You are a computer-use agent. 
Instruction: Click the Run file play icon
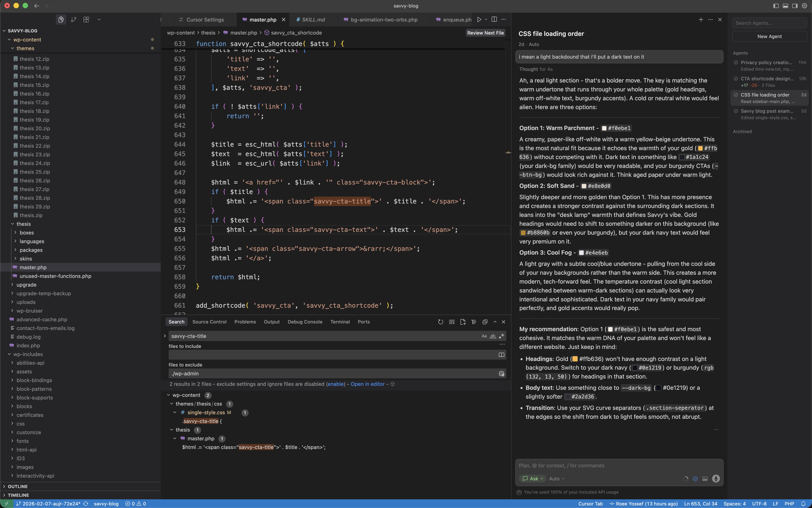[x=479, y=20]
